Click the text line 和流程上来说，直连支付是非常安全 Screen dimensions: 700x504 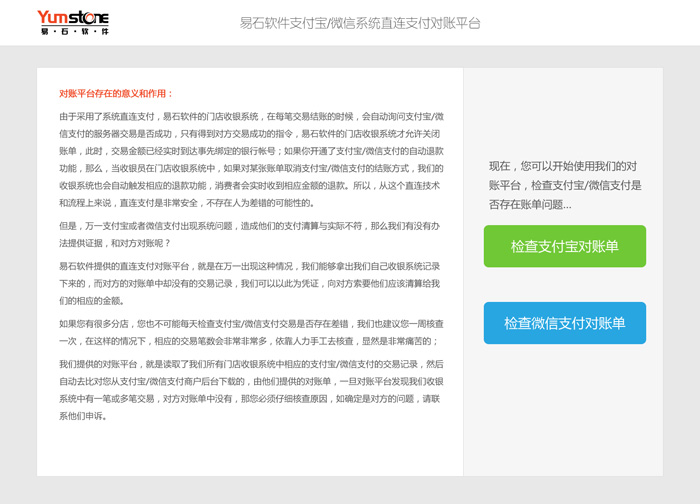coord(188,203)
